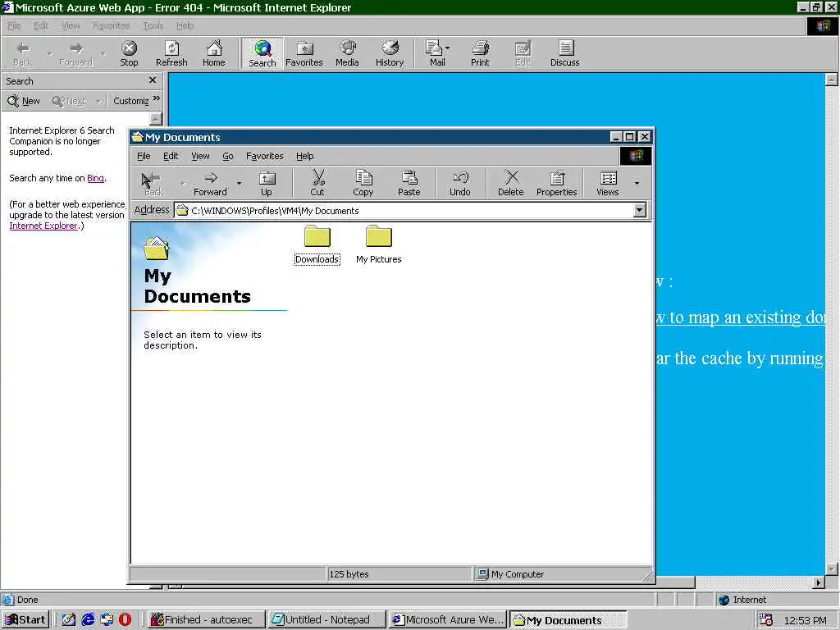
Task: Click Customize in the Search pane toolbar
Action: coord(130,101)
